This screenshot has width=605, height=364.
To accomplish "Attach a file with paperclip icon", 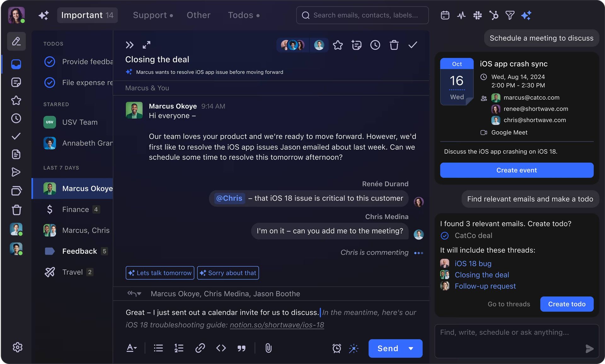I will pos(268,348).
